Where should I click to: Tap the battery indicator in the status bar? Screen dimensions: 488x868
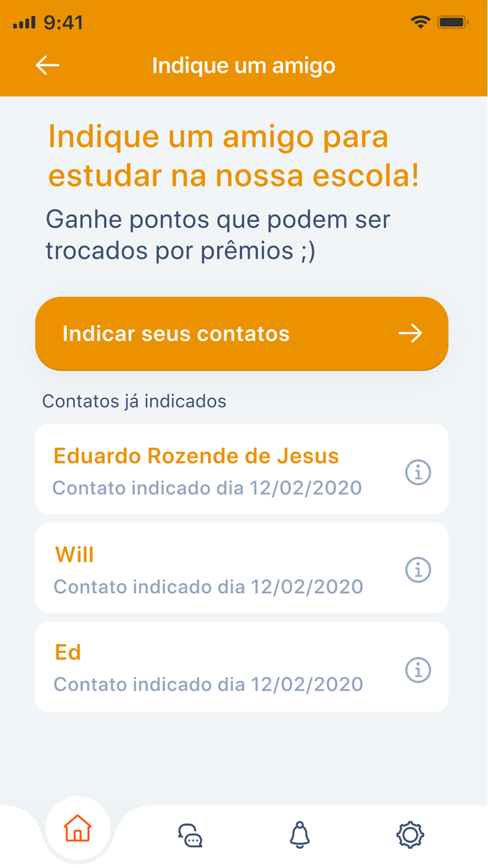click(452, 22)
